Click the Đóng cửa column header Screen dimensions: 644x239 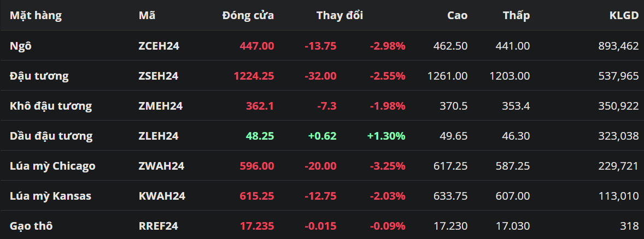[x=248, y=15]
